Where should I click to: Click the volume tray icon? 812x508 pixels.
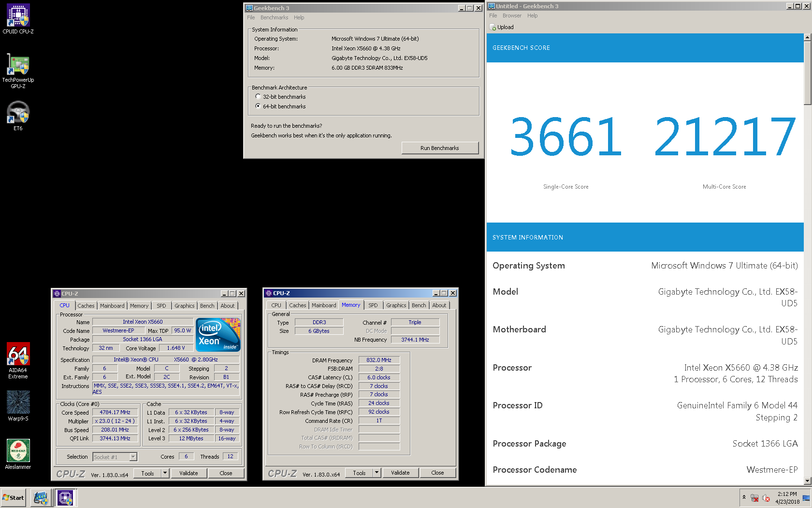766,498
